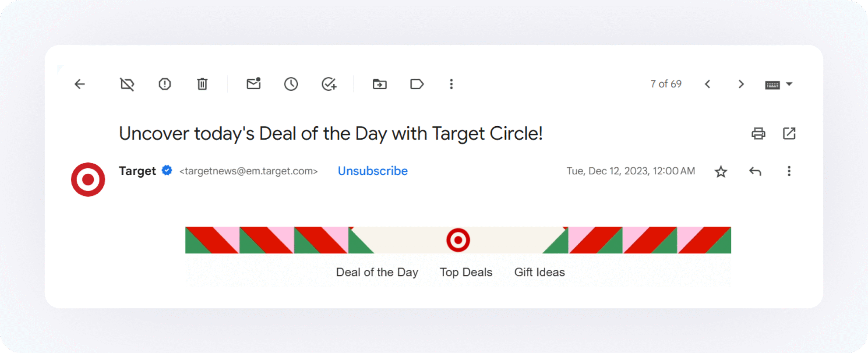
Task: Turn off label with crossed-out tag icon
Action: (x=127, y=84)
